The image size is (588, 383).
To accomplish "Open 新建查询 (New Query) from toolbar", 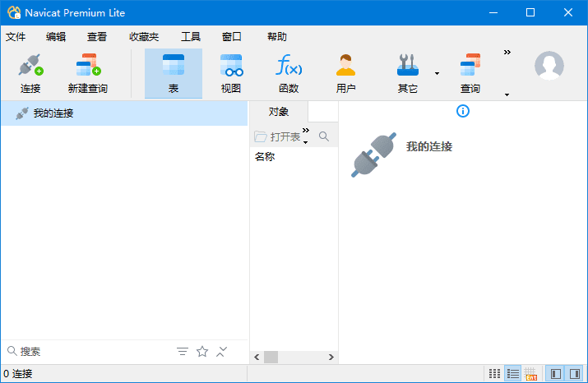I will 87,73.
